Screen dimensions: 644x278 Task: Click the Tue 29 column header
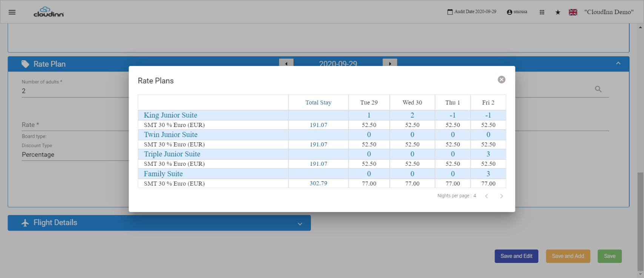coord(369,102)
